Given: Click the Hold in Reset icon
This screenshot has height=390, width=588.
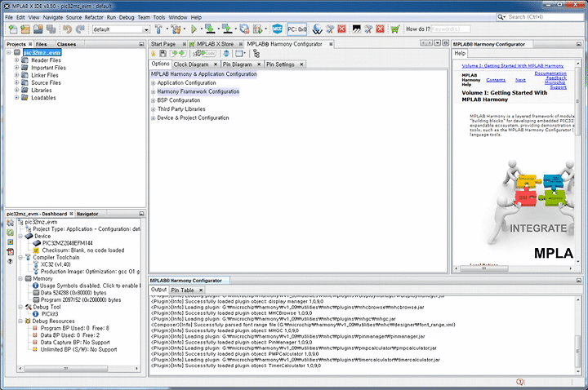Looking at the screenshot, I should pyautogui.click(x=244, y=29).
